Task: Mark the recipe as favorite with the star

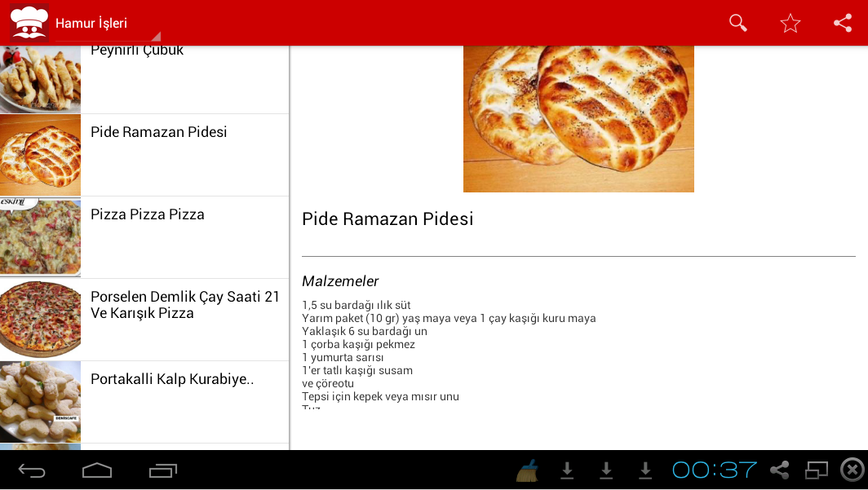Action: [790, 23]
